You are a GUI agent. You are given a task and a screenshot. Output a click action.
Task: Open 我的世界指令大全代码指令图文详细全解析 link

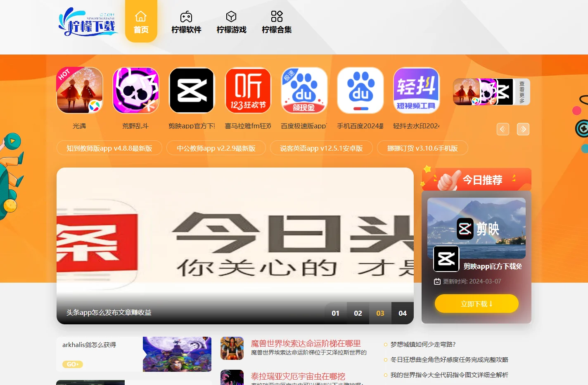[449, 375]
